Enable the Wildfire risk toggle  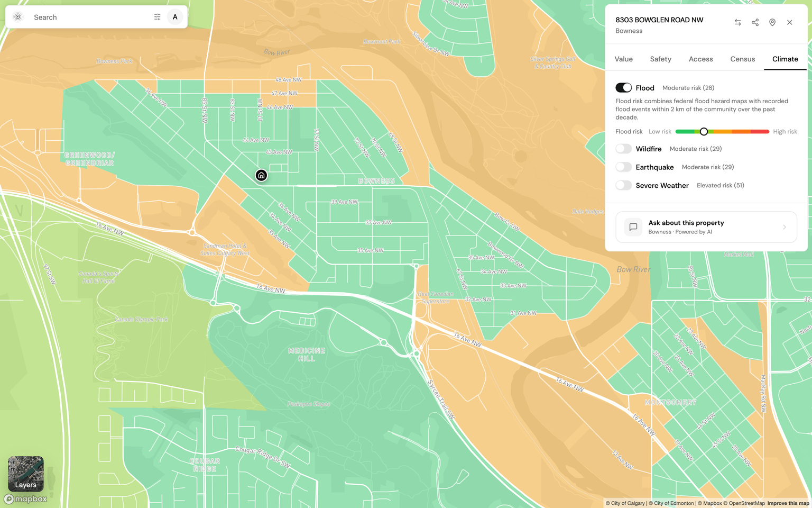point(623,149)
